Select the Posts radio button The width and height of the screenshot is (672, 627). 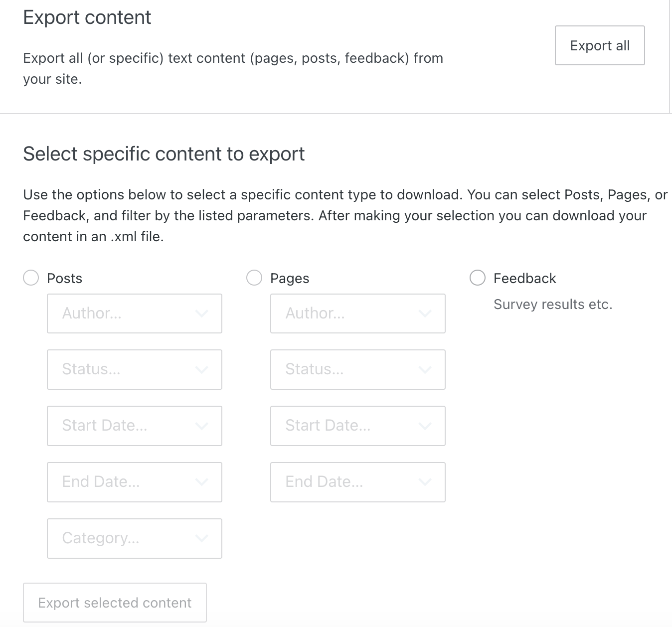(x=31, y=278)
